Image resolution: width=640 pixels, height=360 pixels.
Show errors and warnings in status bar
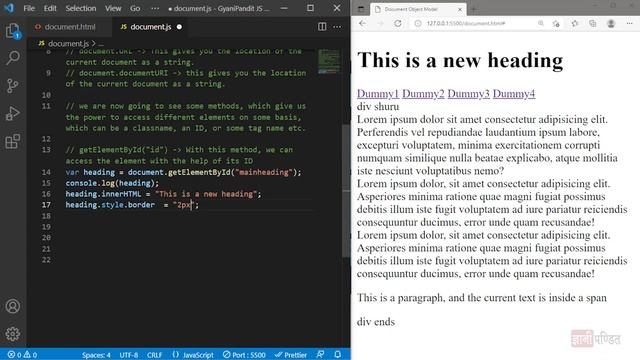tap(22, 355)
